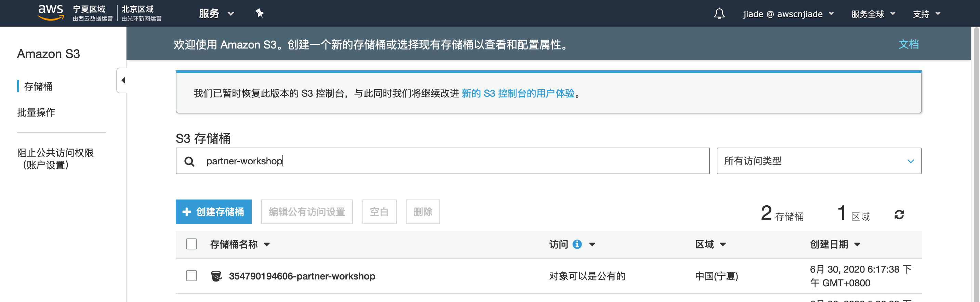The width and height of the screenshot is (980, 302).
Task: Click the 删除 delete button
Action: (423, 211)
